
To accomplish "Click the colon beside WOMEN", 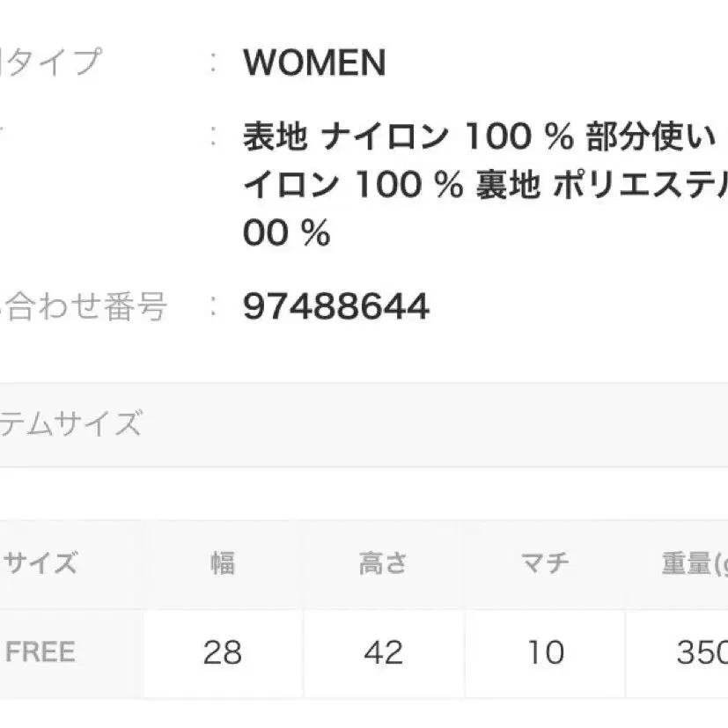I will 214,63.
